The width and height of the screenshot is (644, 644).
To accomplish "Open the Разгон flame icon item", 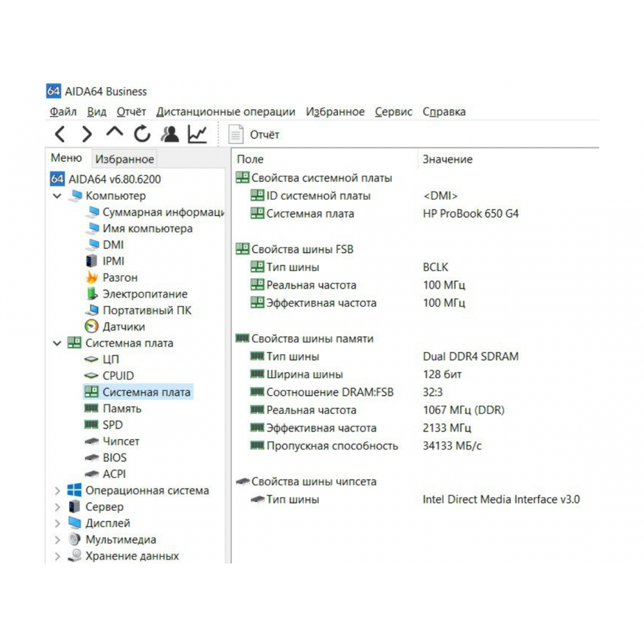I will (x=92, y=277).
